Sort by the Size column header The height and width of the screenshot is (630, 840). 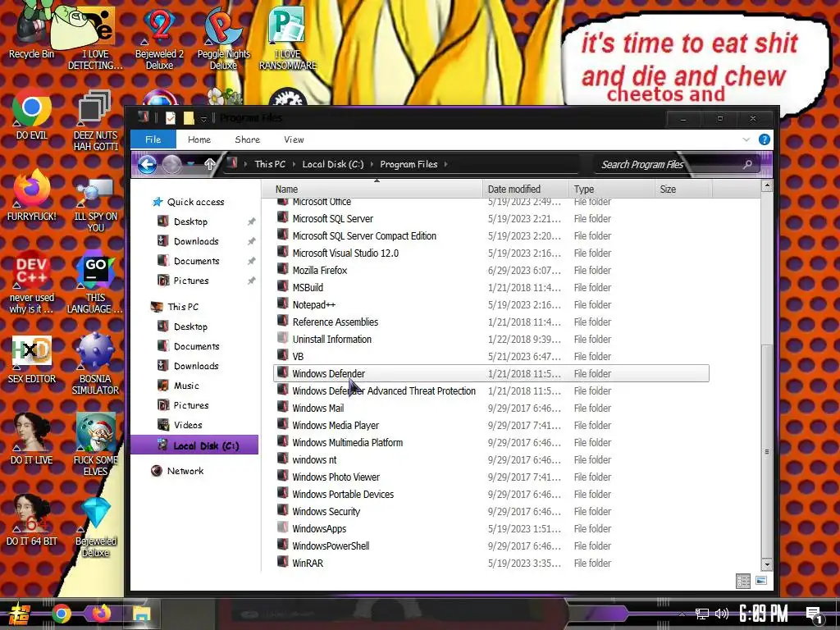click(683, 189)
